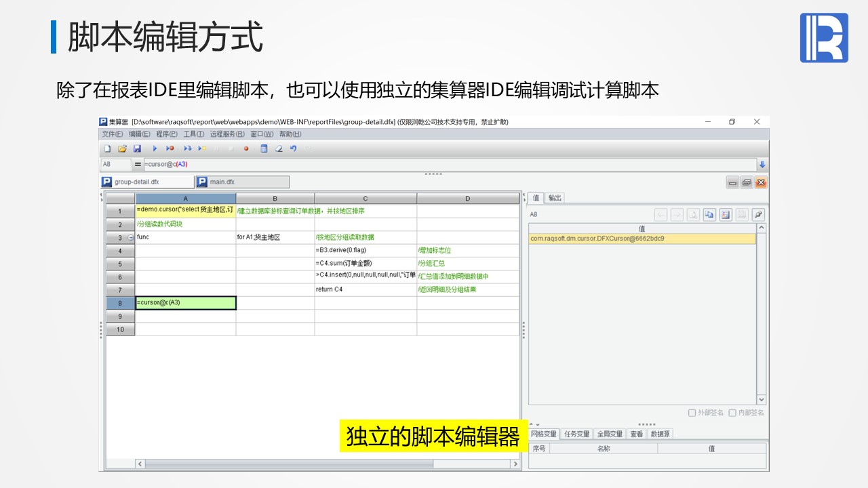Screen dimensions: 868x488
Task: Select column header C in the grid
Action: tap(366, 199)
